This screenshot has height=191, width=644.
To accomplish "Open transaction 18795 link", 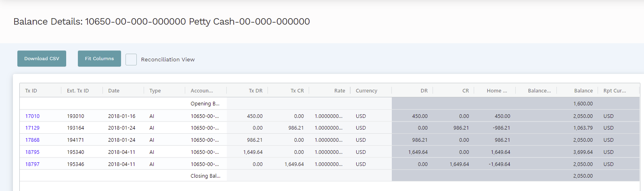I will (x=32, y=152).
